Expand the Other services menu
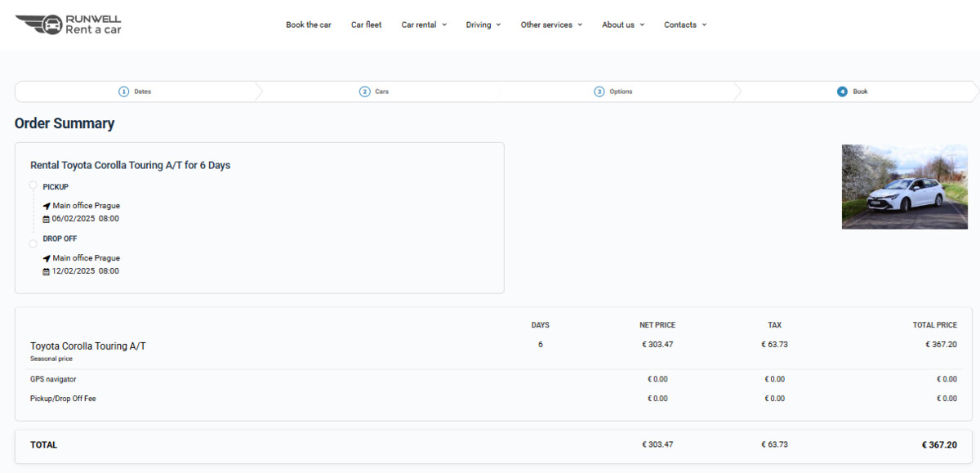 [x=551, y=25]
